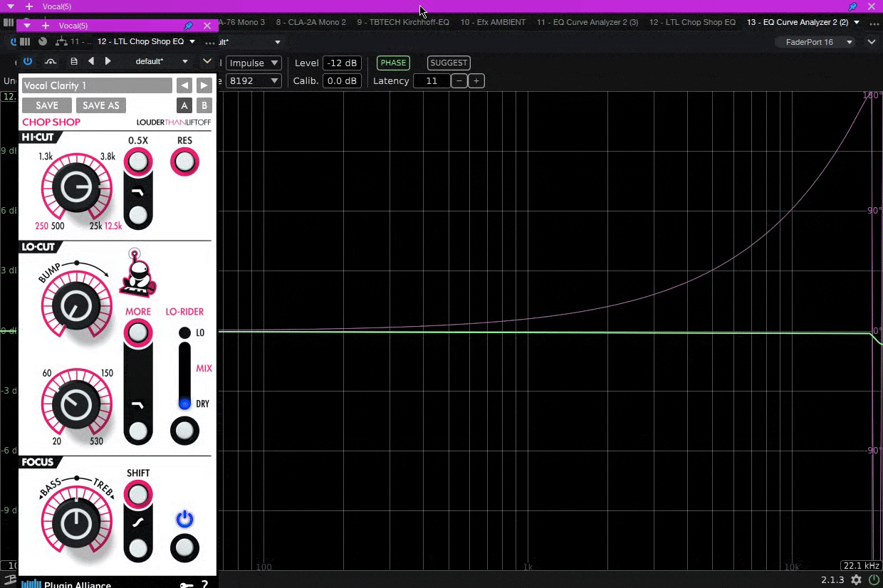
Task: Click the key license icon
Action: 186,585
